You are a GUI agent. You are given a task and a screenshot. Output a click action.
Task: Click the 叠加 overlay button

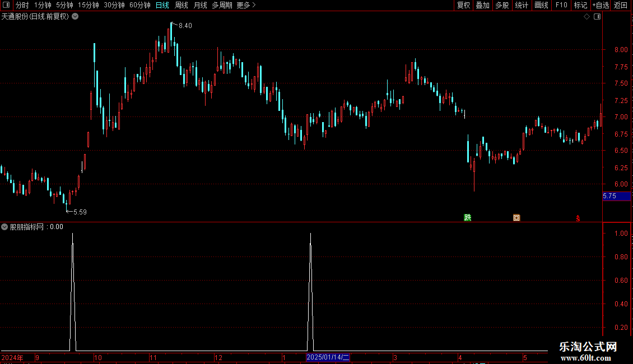(x=483, y=5)
